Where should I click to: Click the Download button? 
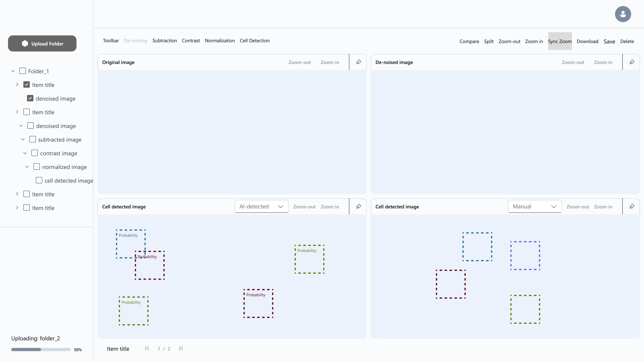[x=587, y=41]
